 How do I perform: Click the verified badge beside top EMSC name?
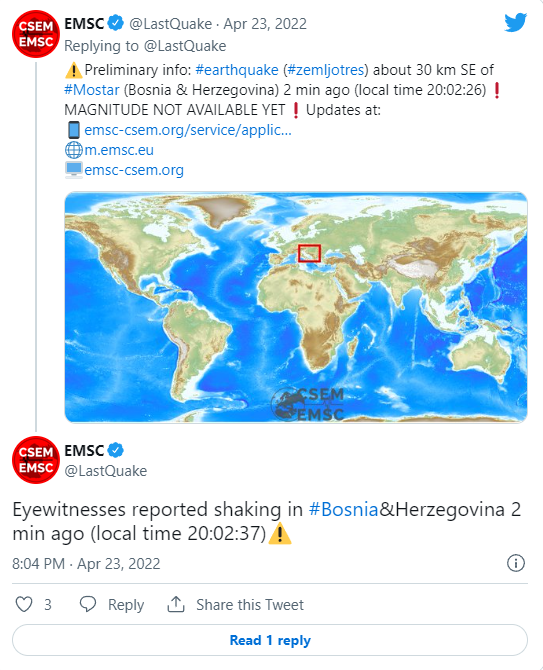115,23
